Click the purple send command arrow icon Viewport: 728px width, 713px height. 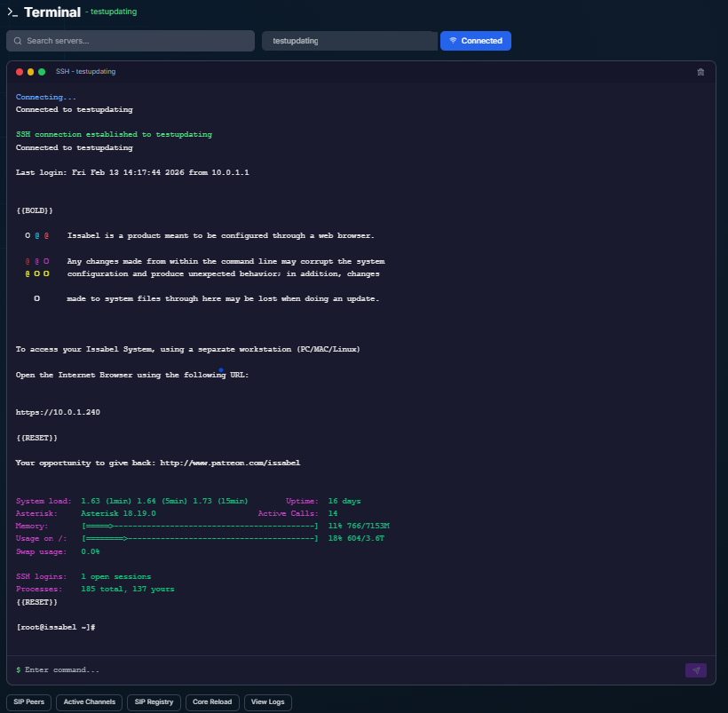click(696, 669)
